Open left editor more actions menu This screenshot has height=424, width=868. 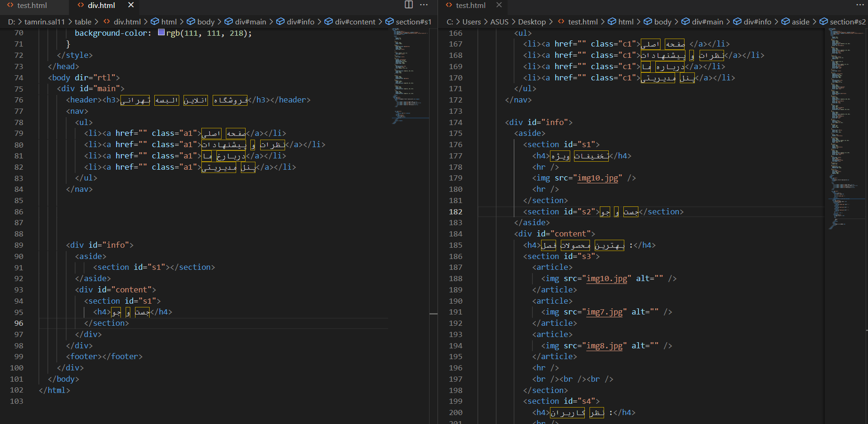(x=424, y=5)
